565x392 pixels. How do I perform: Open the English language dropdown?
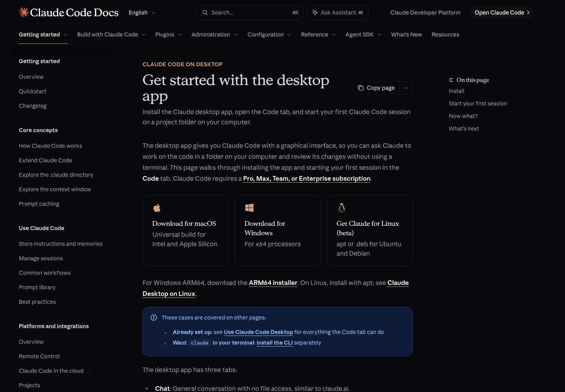click(x=142, y=13)
